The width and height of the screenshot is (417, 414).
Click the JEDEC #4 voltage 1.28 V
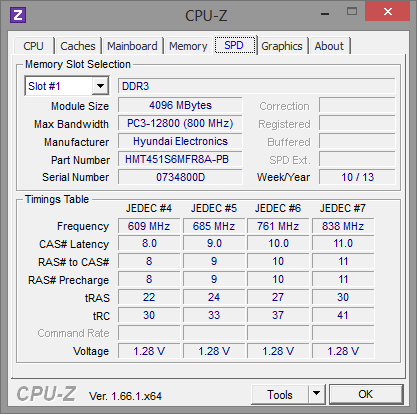pos(149,351)
